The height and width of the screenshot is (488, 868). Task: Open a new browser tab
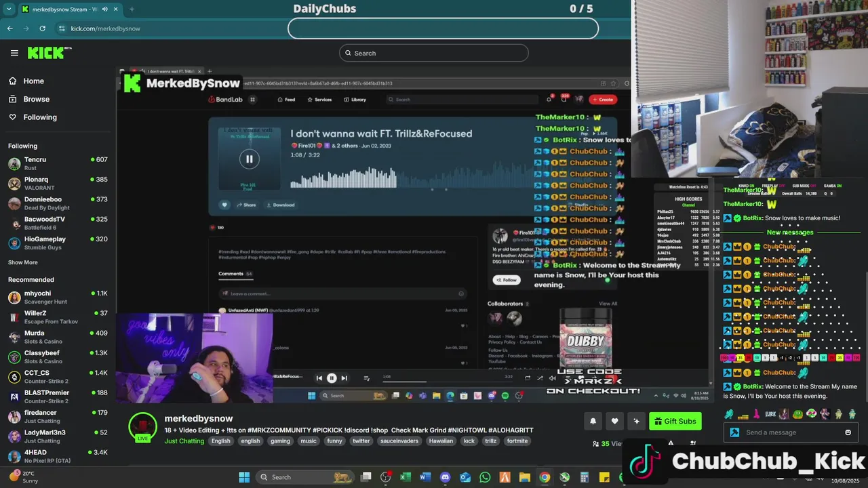coord(131,9)
